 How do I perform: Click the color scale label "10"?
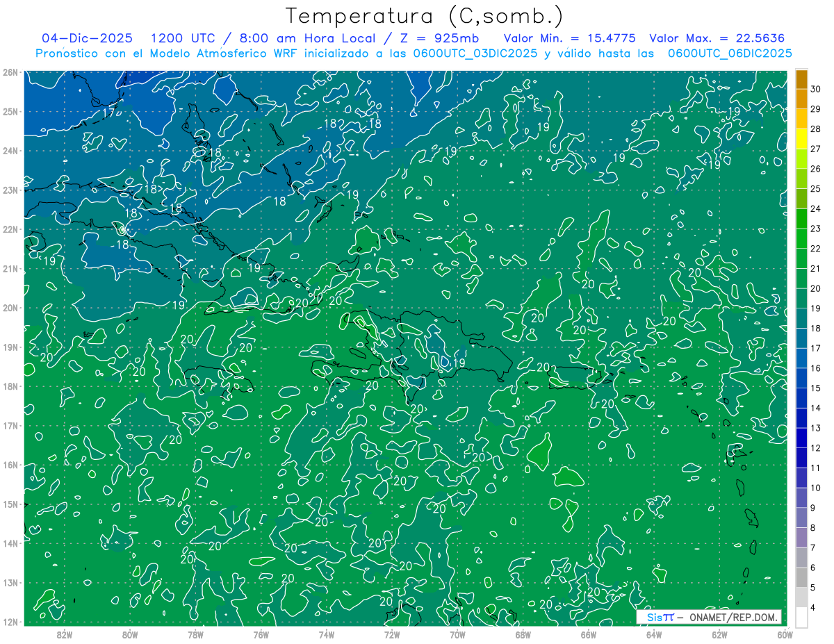tap(816, 488)
